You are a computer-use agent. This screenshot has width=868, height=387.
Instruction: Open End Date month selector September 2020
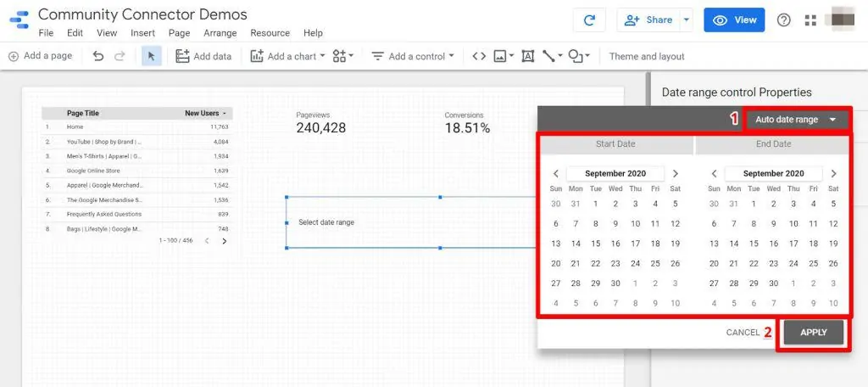773,173
